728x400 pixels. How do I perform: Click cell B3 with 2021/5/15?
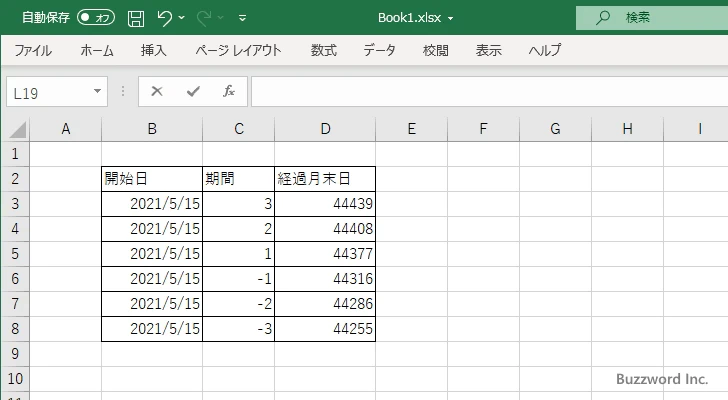[152, 204]
